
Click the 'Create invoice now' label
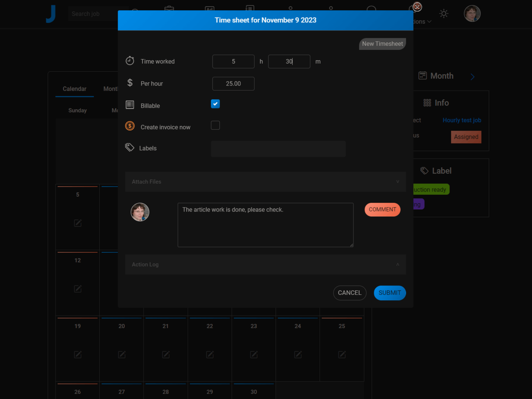point(166,127)
